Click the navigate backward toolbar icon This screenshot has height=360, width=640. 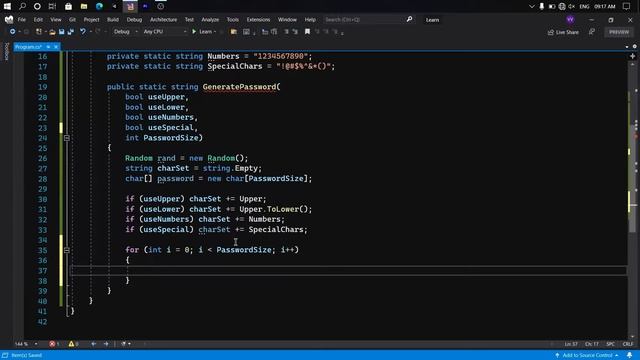pos(13,31)
